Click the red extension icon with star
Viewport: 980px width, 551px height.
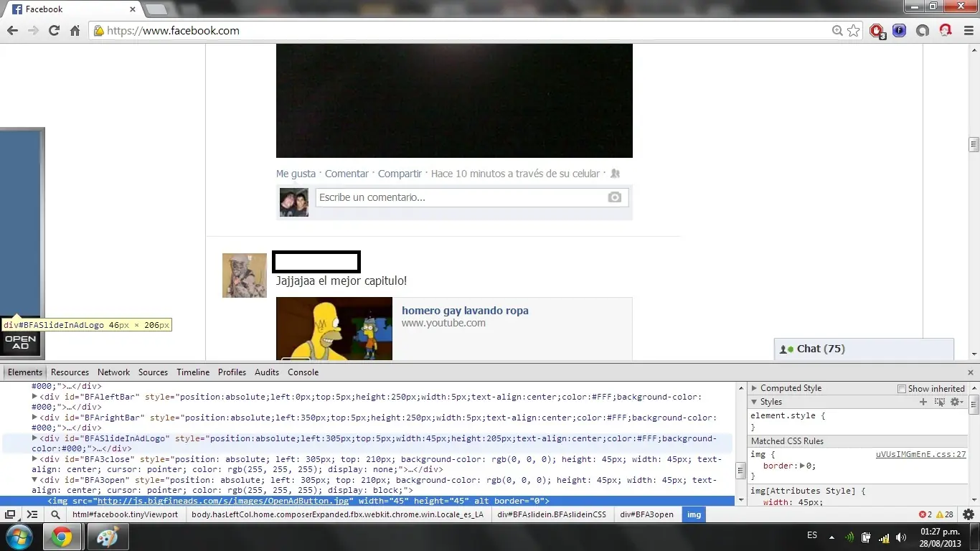946,31
